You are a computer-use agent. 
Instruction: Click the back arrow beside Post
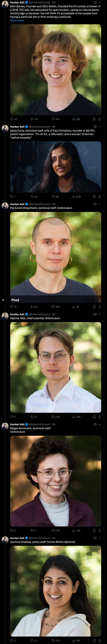[x=4, y=300]
